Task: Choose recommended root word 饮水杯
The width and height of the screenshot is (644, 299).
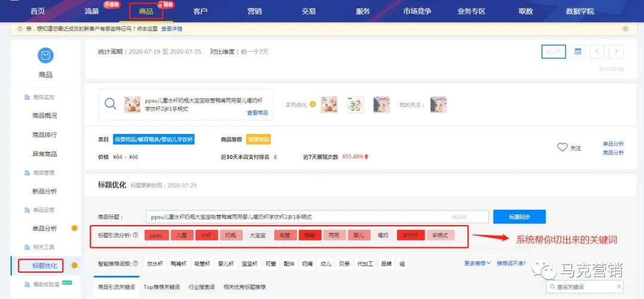Action: [x=156, y=264]
